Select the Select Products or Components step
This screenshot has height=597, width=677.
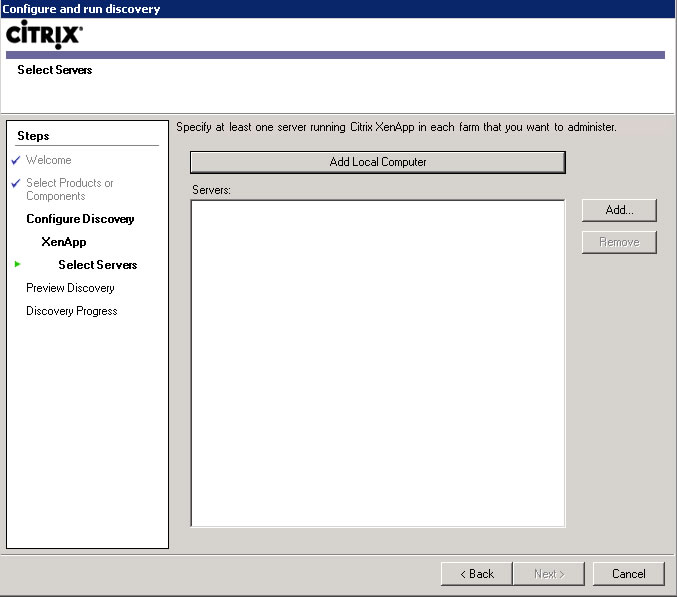click(70, 190)
